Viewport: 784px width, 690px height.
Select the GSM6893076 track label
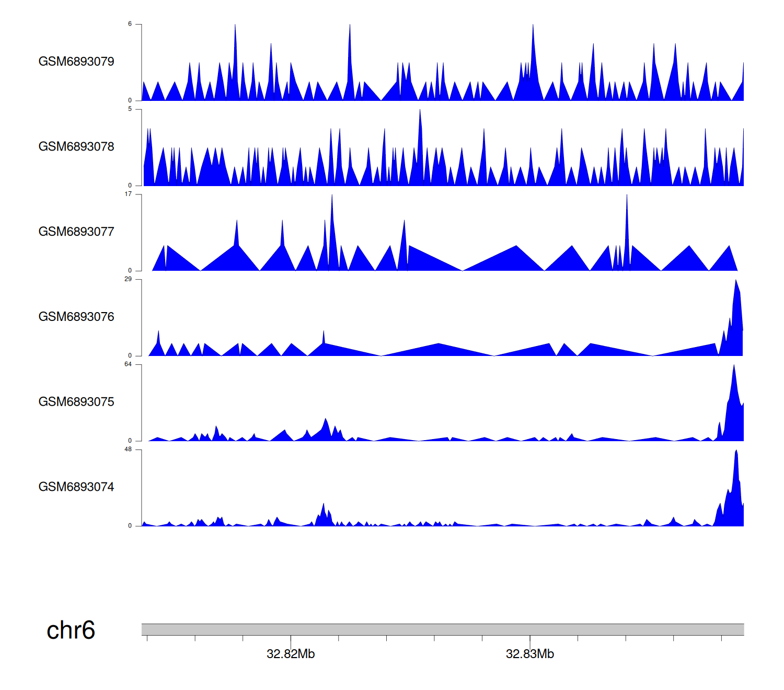coord(76,317)
